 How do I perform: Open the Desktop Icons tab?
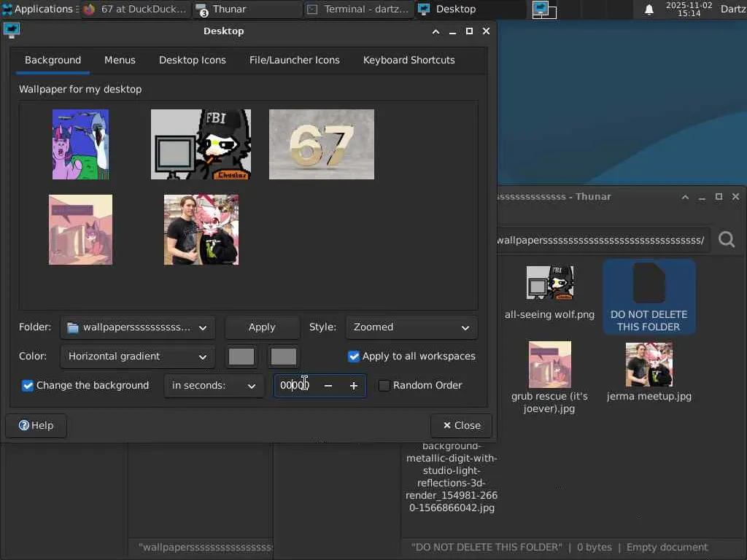(193, 60)
